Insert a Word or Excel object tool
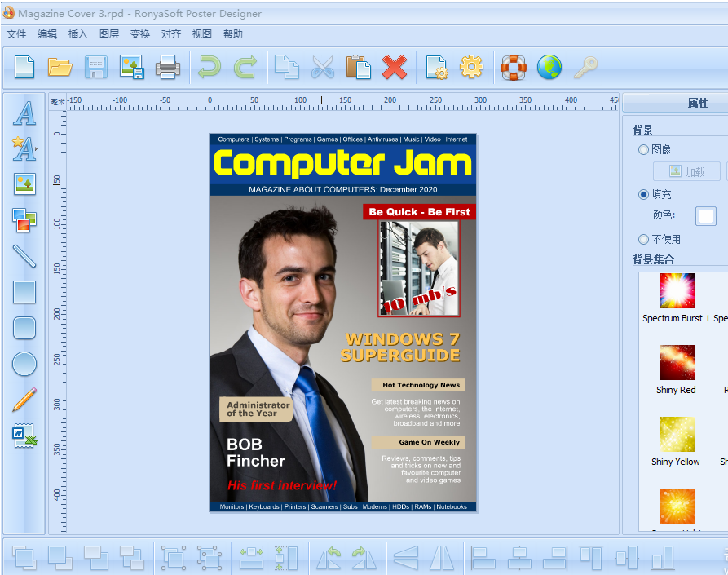This screenshot has height=575, width=728. pyautogui.click(x=24, y=436)
